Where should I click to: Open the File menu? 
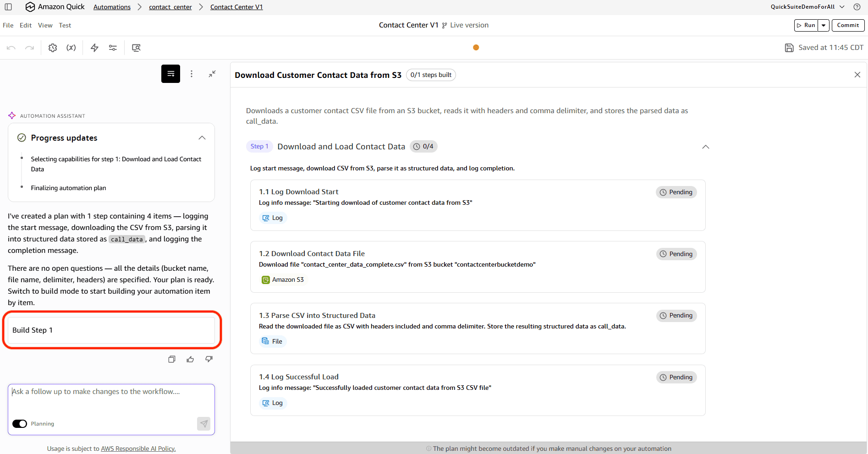(x=8, y=25)
